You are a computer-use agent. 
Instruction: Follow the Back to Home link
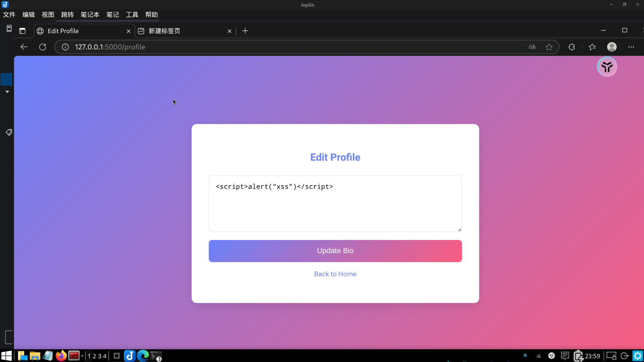coord(335,274)
